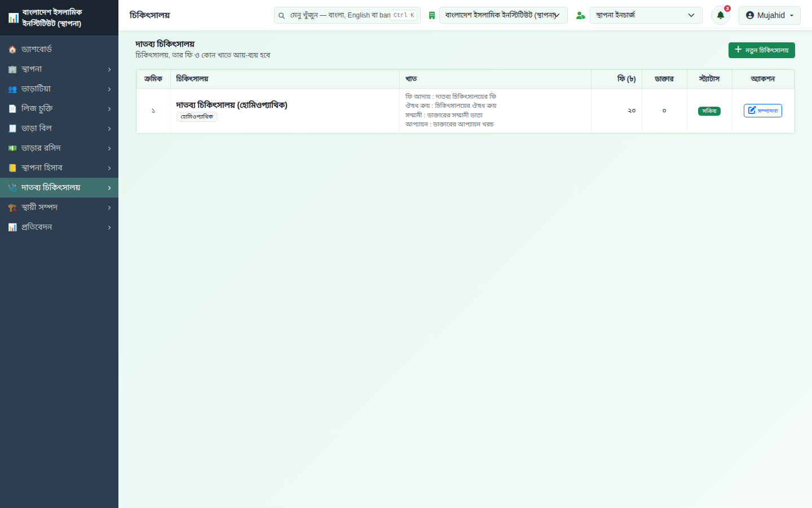Screen dimensions: 812x508
Task: Click the ভাড়াটিয়া people icon in sidebar
Action: point(12,89)
